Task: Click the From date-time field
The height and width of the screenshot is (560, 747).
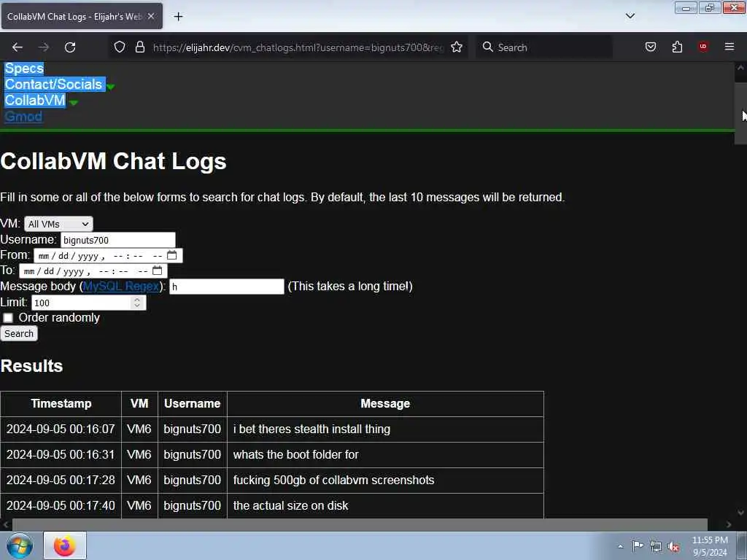Action: 108,256
